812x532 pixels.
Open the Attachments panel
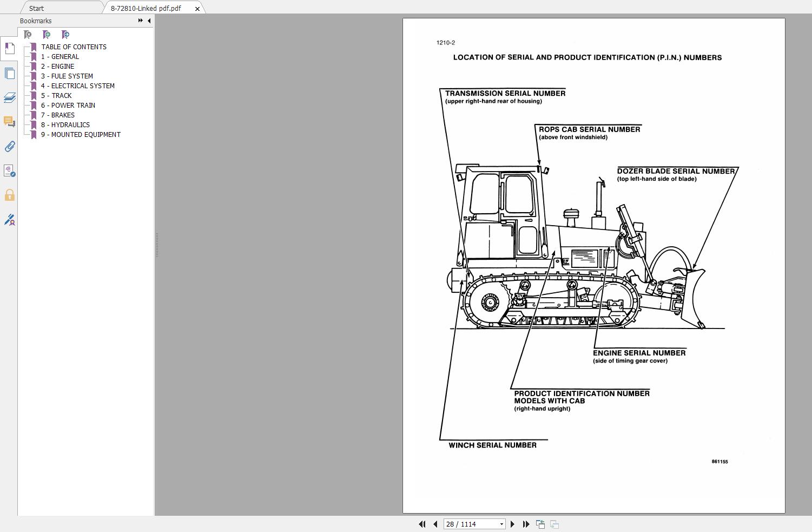9,147
